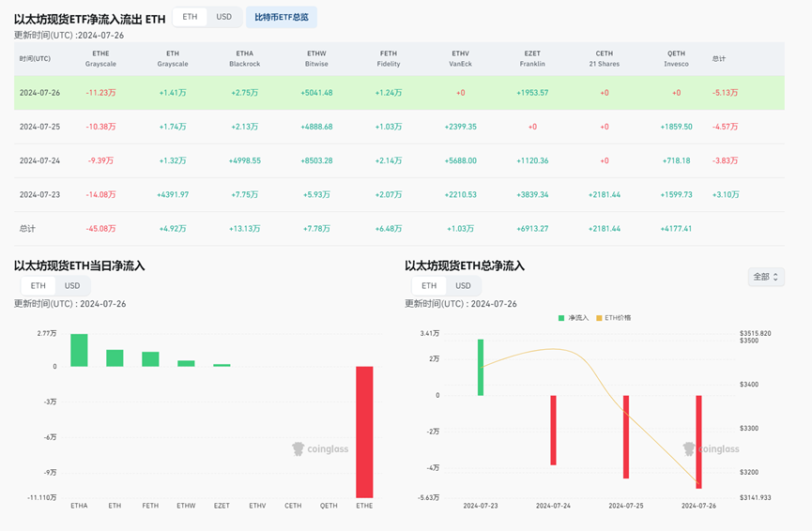Image resolution: width=812 pixels, height=531 pixels.
Task: Click the ETHA Blackrock column header
Action: coord(244,59)
